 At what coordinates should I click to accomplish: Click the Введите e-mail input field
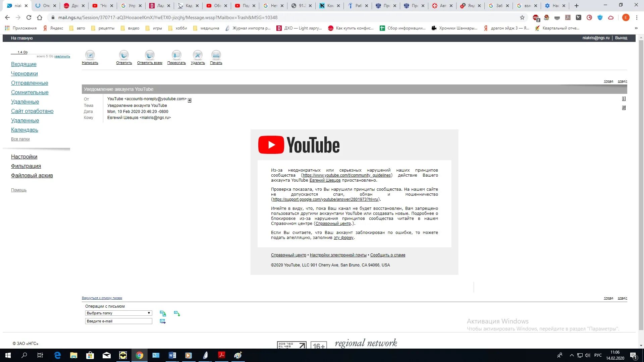click(118, 321)
